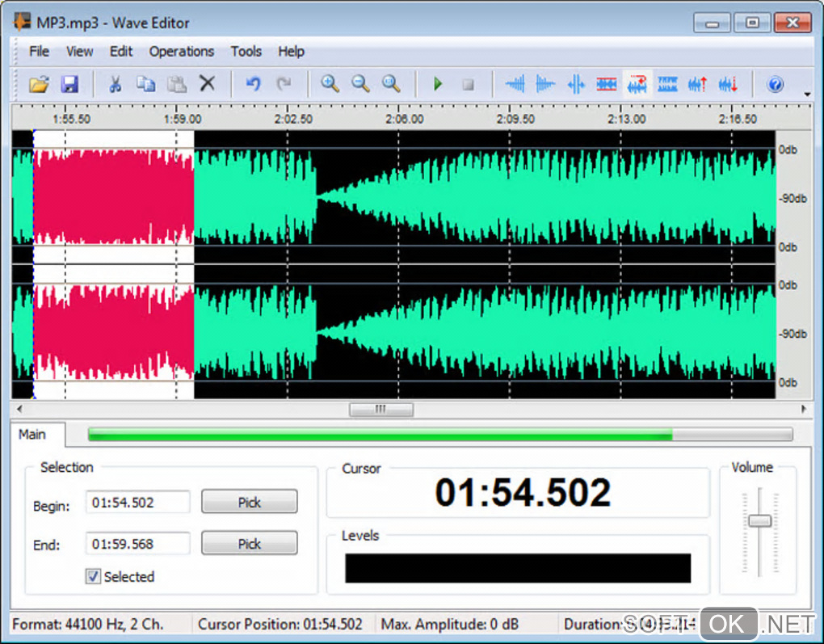Save the file with the floppy disk icon
This screenshot has width=824, height=644.
[69, 84]
